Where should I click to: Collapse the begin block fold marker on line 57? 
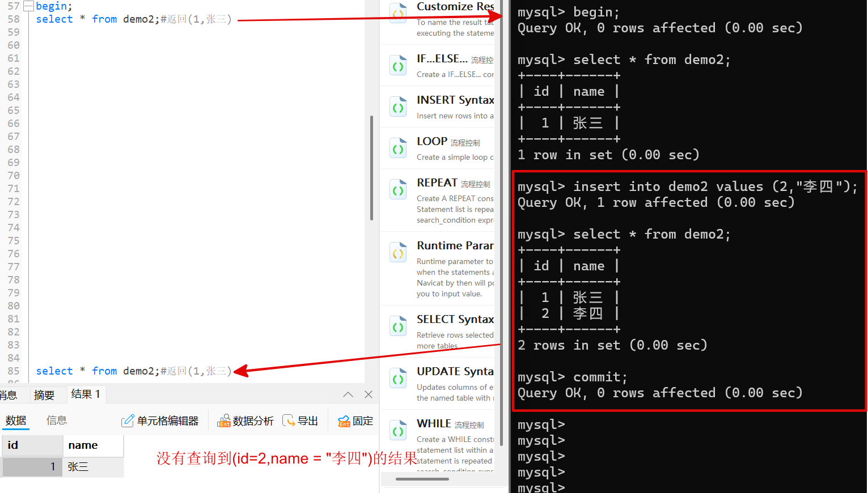[x=28, y=7]
